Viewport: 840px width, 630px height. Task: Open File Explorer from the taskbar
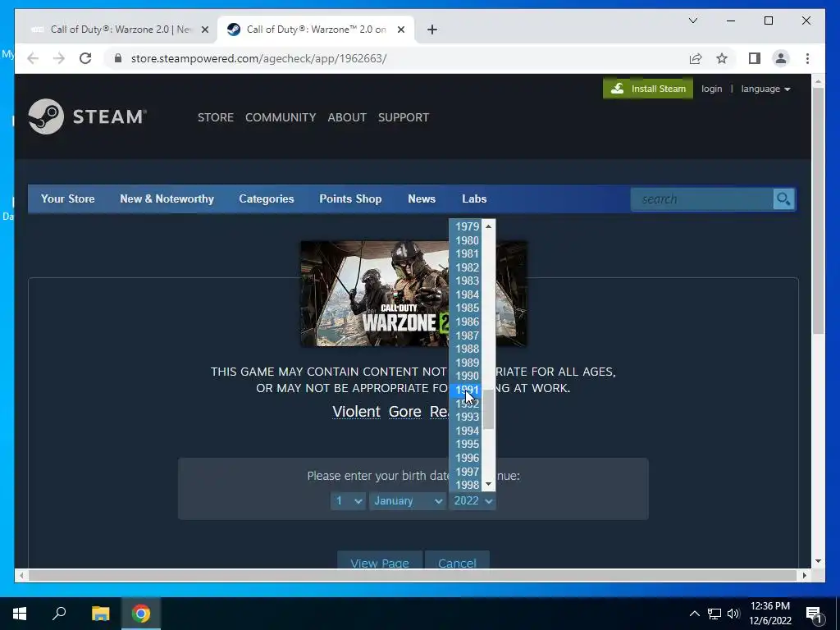click(x=100, y=614)
